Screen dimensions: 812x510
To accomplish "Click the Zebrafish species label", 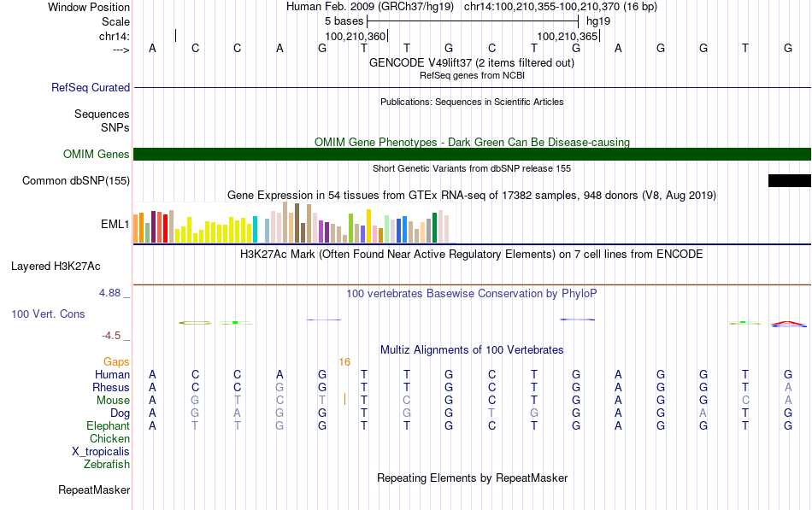I will click(x=107, y=465).
